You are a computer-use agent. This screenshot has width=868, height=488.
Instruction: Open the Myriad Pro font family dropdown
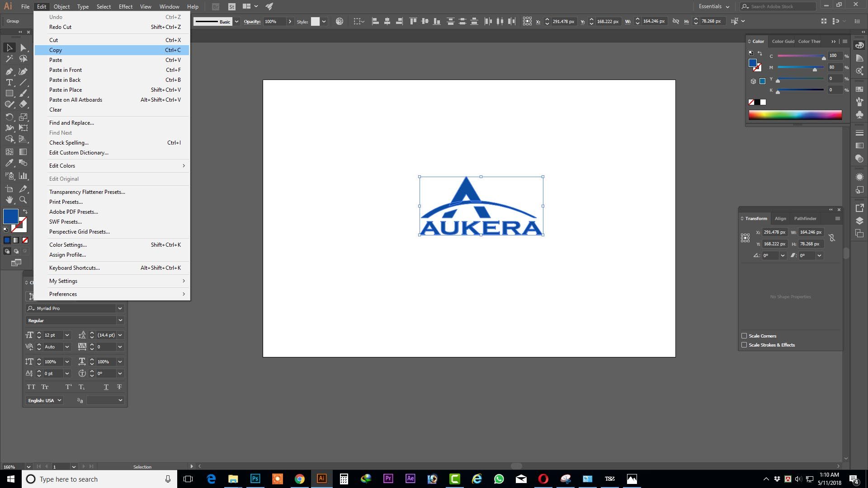(120, 308)
